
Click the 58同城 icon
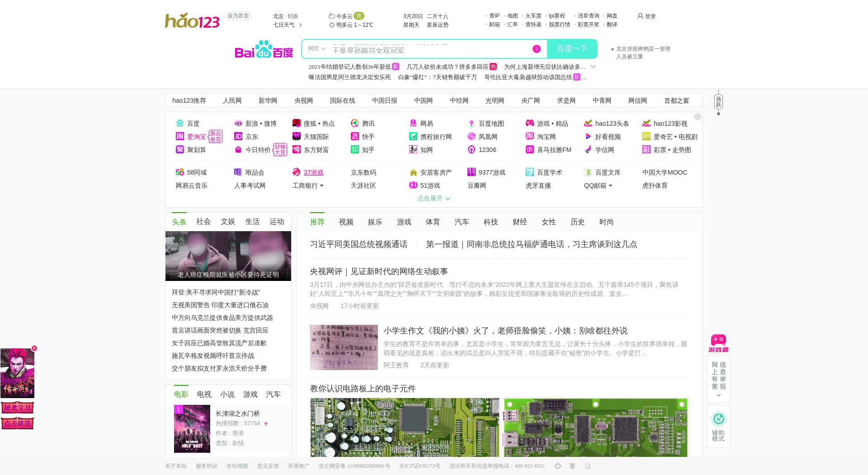[180, 172]
